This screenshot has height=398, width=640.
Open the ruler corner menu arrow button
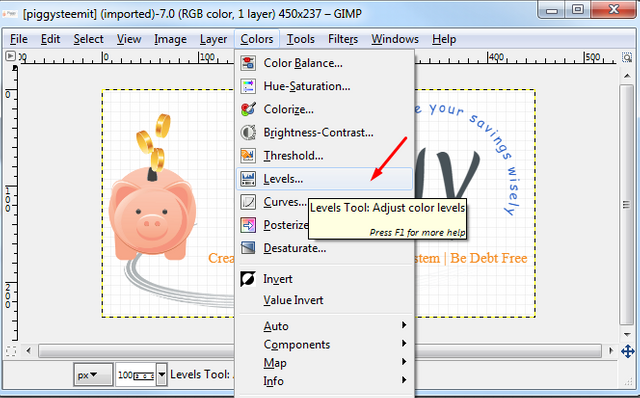(11, 56)
